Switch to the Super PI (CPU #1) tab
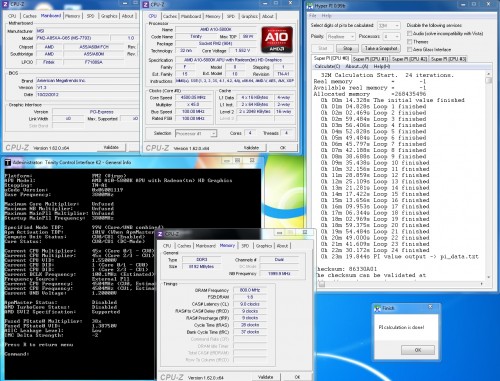Image resolution: width=500 pixels, height=381 pixels. tap(370, 59)
